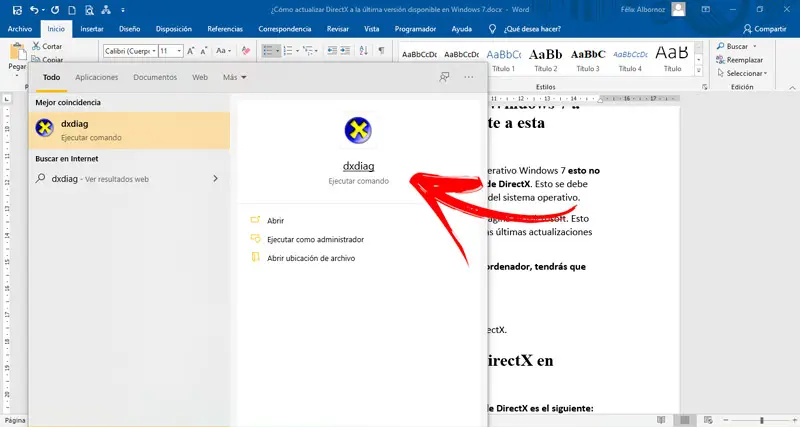Click the hierarchy diagram icon in quick access toolbar

[x=106, y=10]
